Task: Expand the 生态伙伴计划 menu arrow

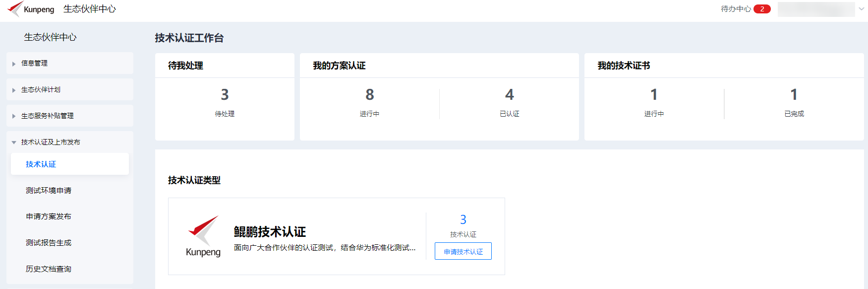Action: 14,90
